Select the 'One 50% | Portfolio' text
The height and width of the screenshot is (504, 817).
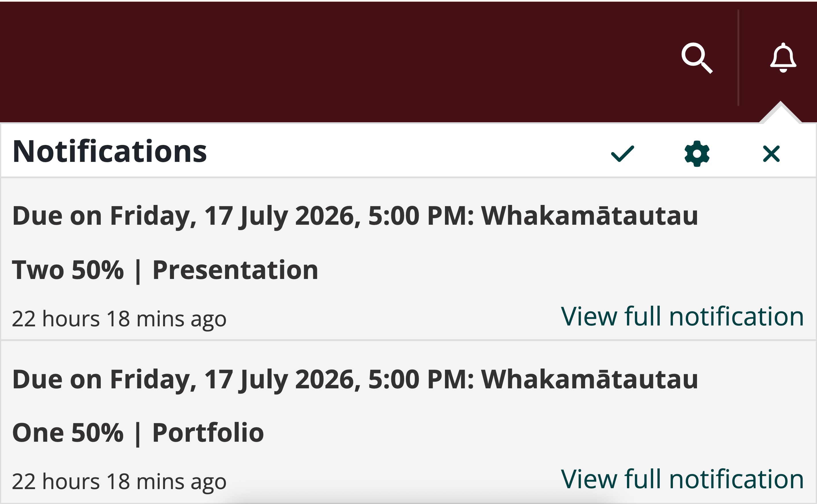tap(138, 433)
